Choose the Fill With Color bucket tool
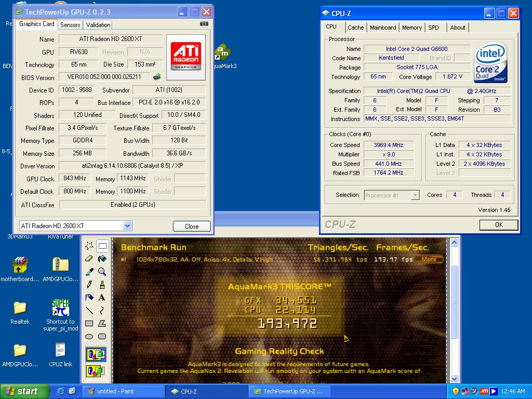Image resolution: width=532 pixels, height=399 pixels. 102,259
